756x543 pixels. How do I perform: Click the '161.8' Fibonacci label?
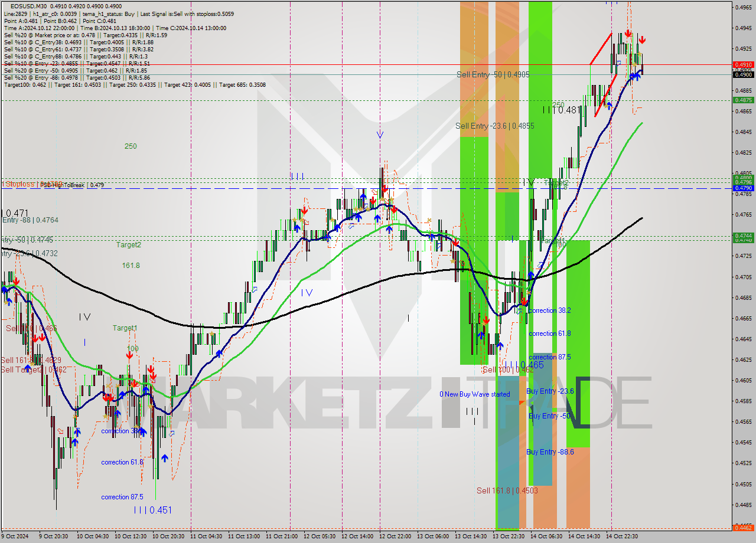(131, 266)
